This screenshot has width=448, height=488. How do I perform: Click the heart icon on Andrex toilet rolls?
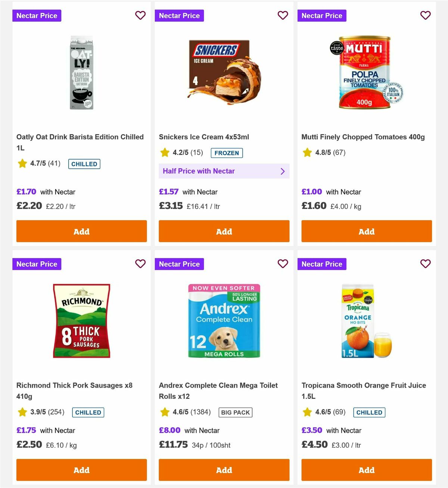283,264
